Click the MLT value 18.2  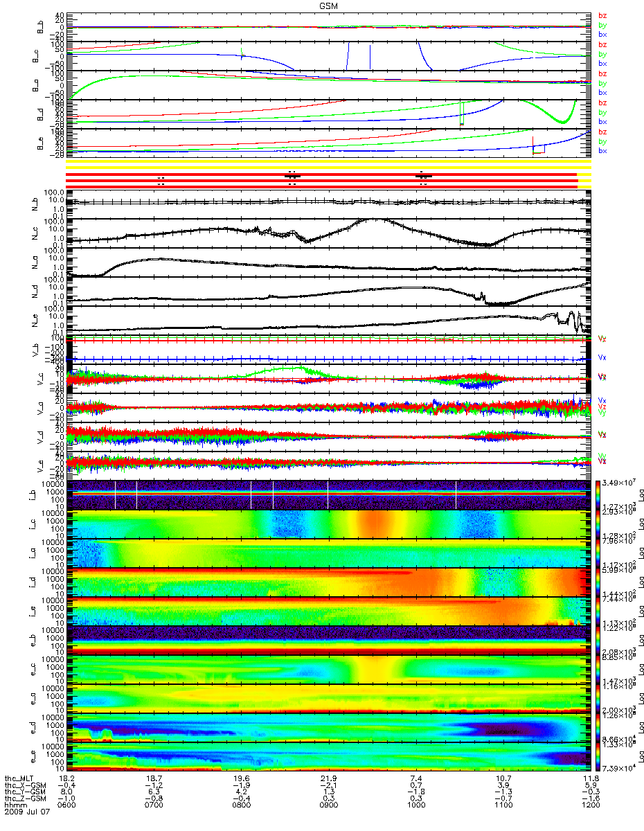point(66,778)
